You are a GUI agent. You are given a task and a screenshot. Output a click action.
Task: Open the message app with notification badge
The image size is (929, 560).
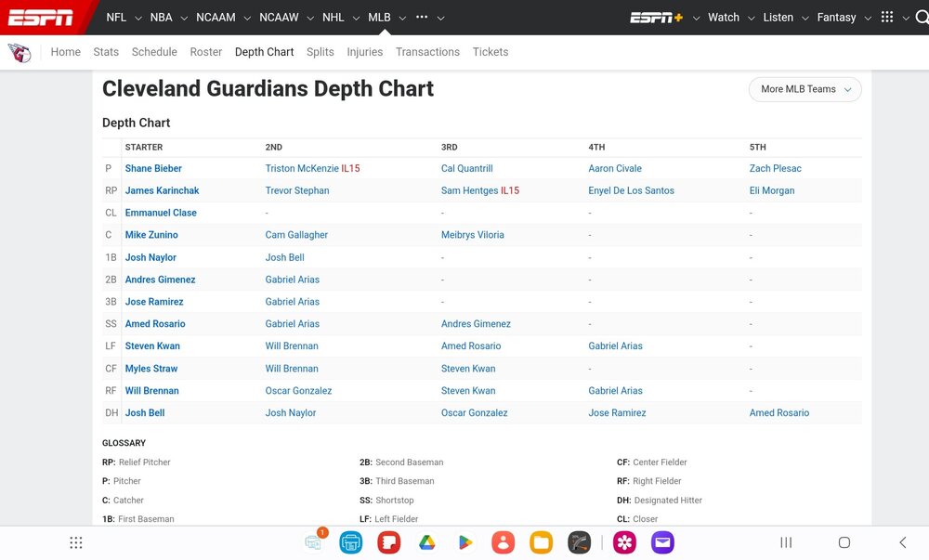[x=313, y=541]
